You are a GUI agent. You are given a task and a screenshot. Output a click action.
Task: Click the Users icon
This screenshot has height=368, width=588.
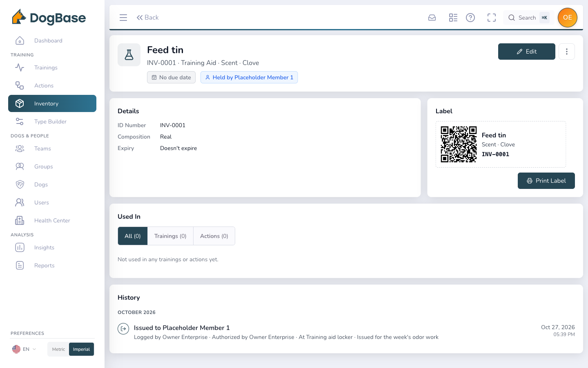(20, 202)
